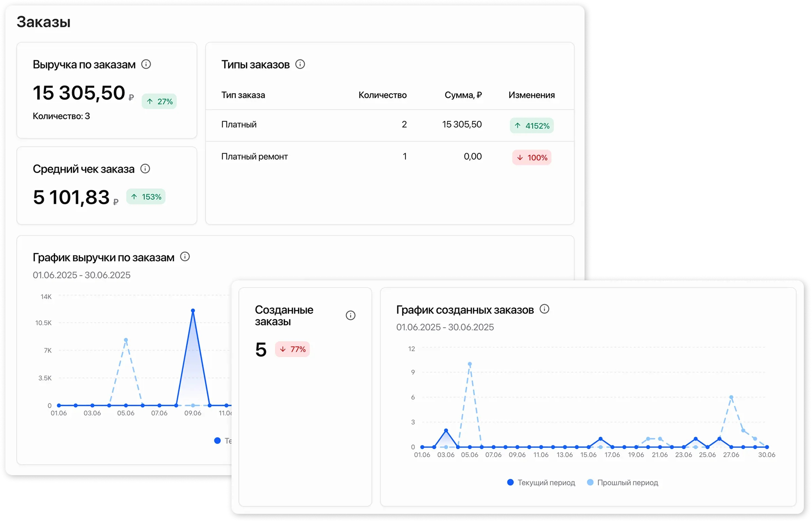812x522 pixels.
Task: Toggle blue legend dot under revenue chart
Action: pos(218,441)
